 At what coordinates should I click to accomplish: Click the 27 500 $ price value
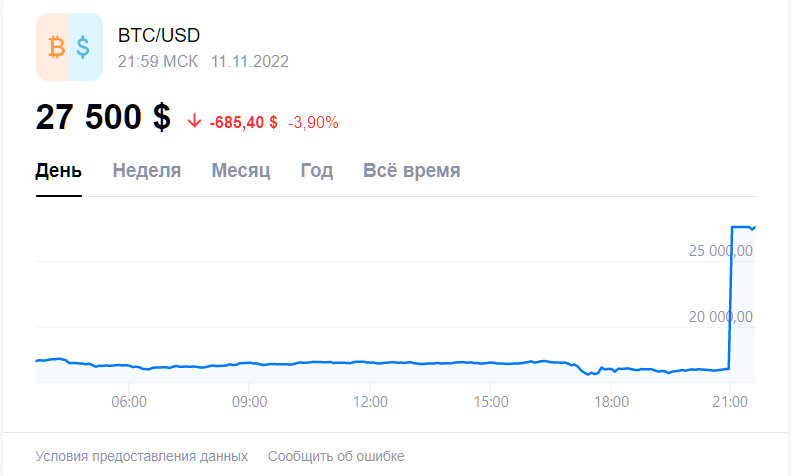[x=103, y=117]
